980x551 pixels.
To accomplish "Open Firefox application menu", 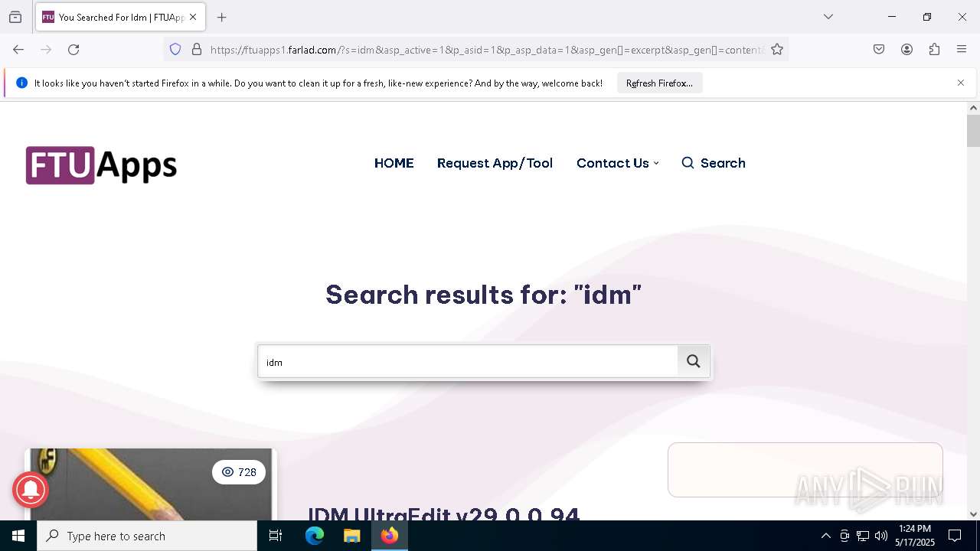I will pyautogui.click(x=962, y=50).
